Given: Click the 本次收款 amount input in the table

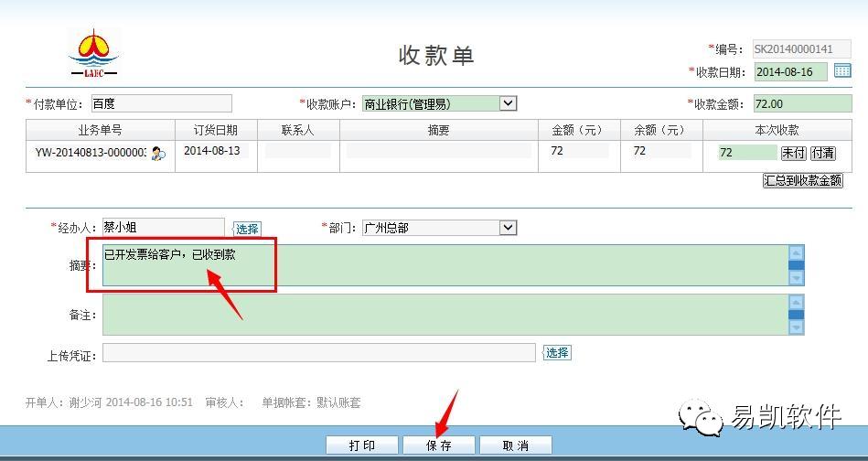Looking at the screenshot, I should (745, 153).
